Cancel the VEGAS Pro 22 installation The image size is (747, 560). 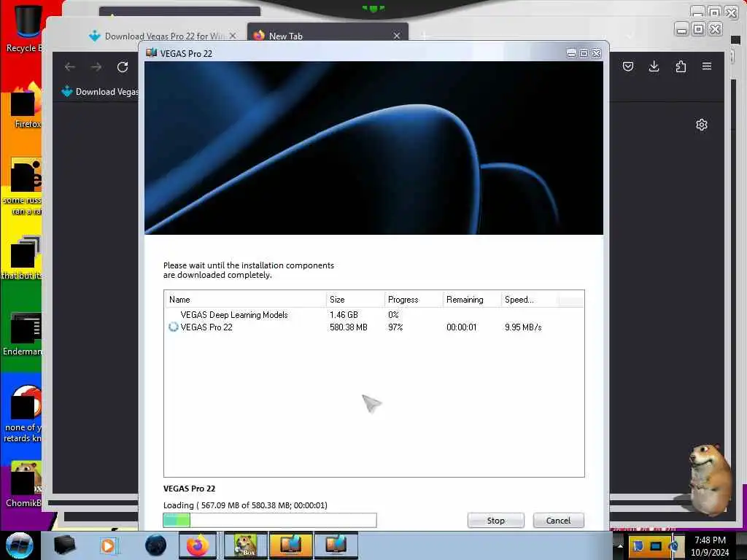point(558,521)
